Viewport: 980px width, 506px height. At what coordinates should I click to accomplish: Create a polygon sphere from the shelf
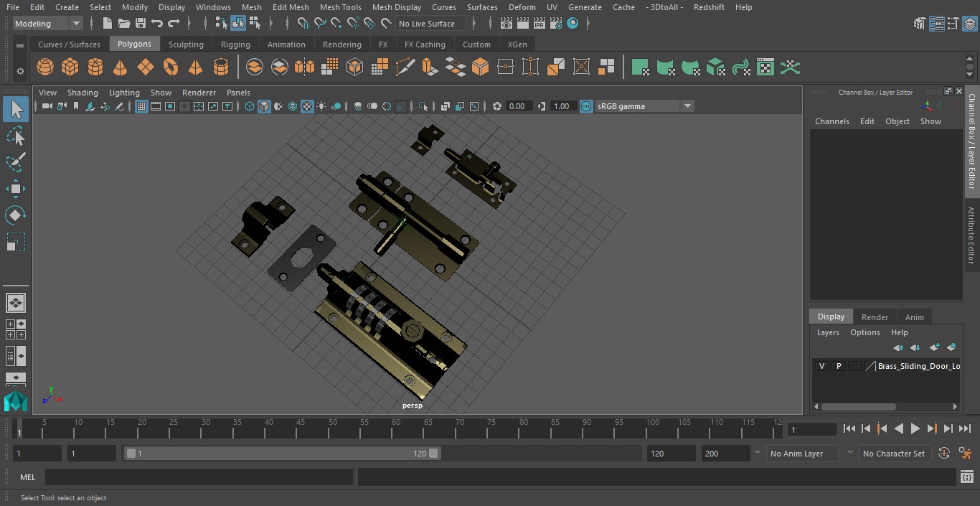[x=45, y=67]
